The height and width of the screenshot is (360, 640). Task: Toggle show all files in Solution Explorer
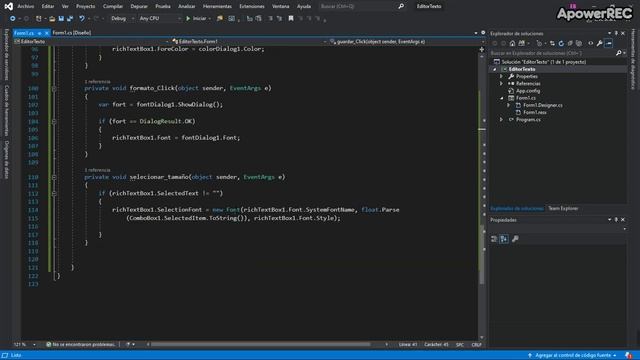(x=579, y=43)
